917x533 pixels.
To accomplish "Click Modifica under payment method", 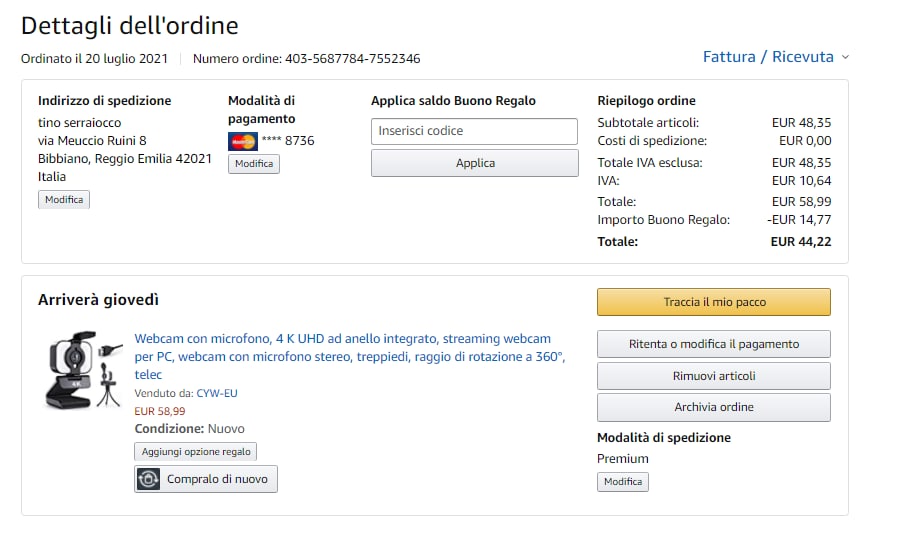I will (x=254, y=164).
